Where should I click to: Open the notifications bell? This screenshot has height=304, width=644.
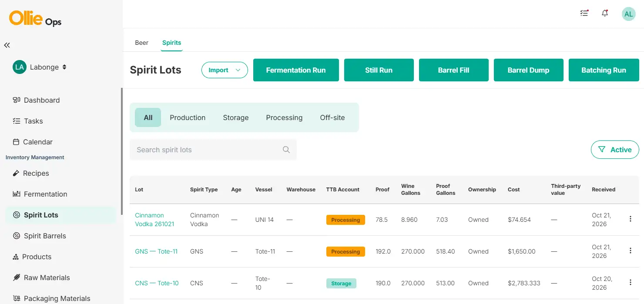click(605, 13)
